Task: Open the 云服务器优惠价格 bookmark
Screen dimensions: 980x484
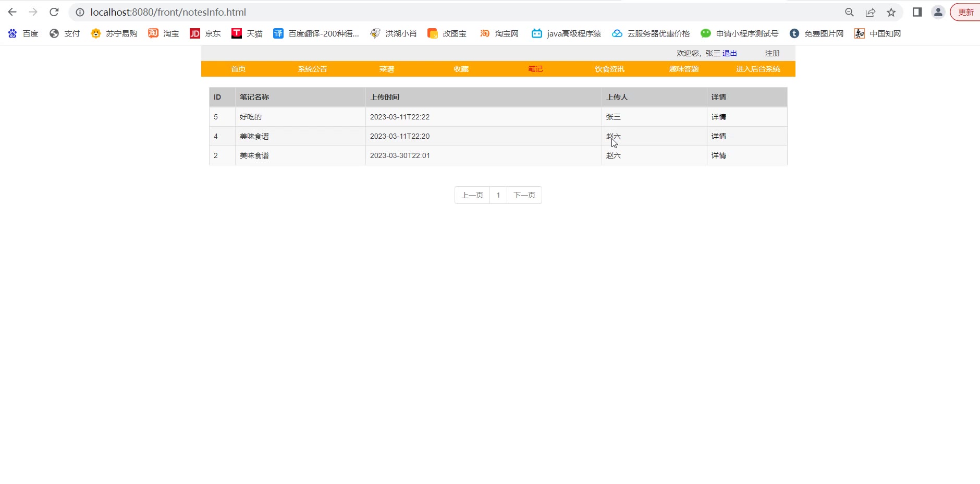Action: [x=651, y=33]
